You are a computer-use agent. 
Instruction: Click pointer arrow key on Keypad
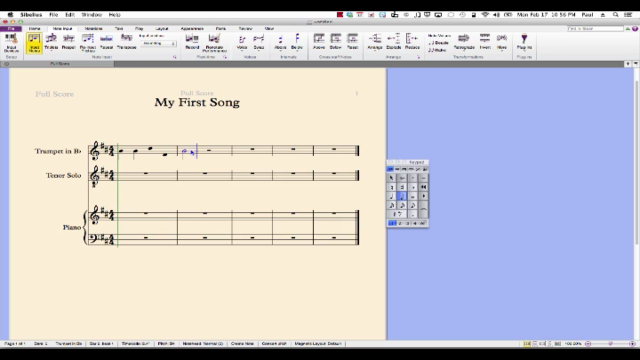click(391, 178)
